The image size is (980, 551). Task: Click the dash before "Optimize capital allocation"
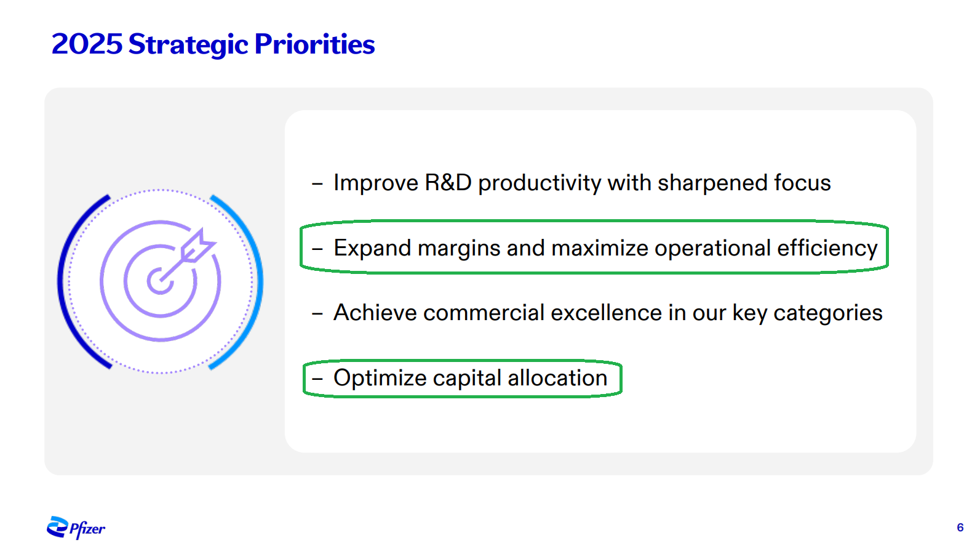coord(317,379)
